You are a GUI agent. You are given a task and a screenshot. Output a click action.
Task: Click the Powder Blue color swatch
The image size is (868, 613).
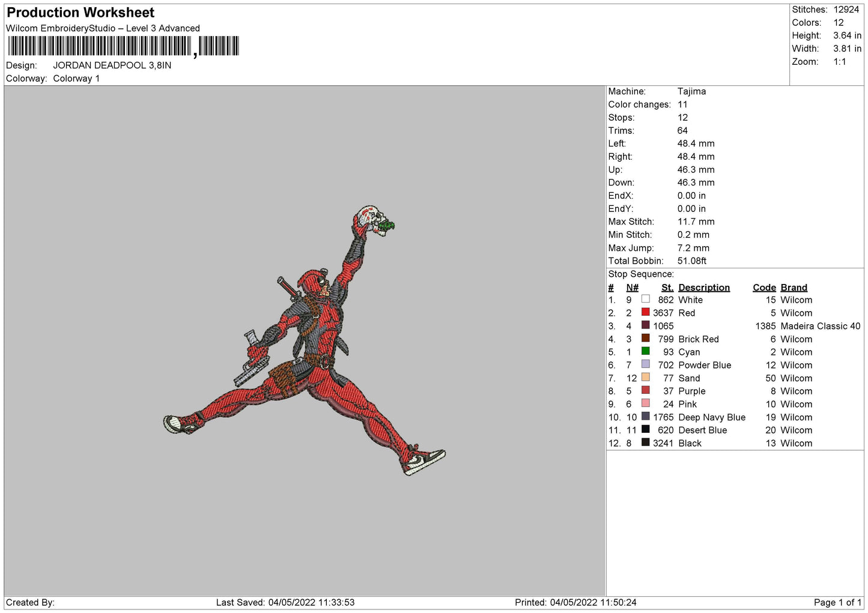645,364
